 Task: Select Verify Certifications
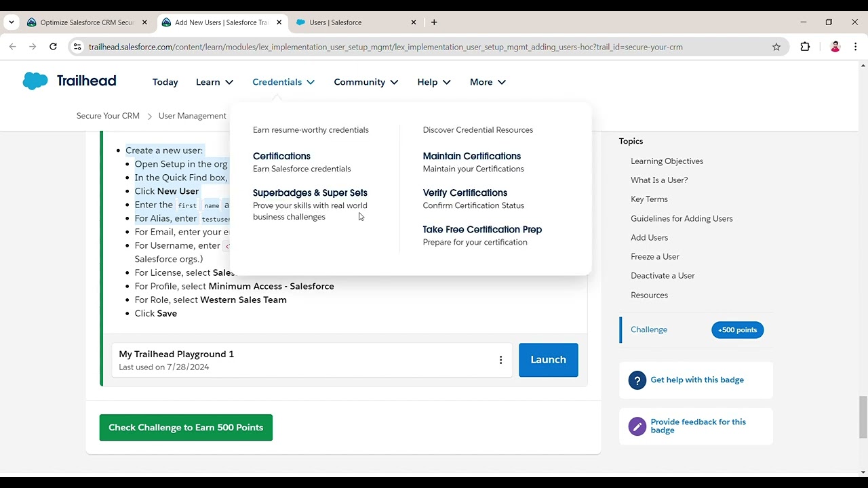(x=465, y=192)
